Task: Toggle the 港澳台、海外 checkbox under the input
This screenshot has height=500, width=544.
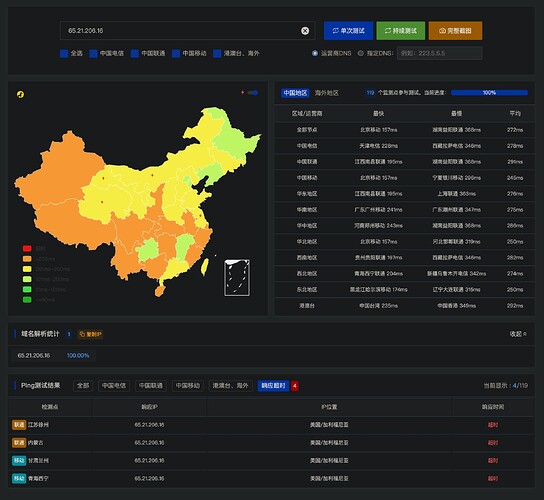Action: pyautogui.click(x=217, y=53)
